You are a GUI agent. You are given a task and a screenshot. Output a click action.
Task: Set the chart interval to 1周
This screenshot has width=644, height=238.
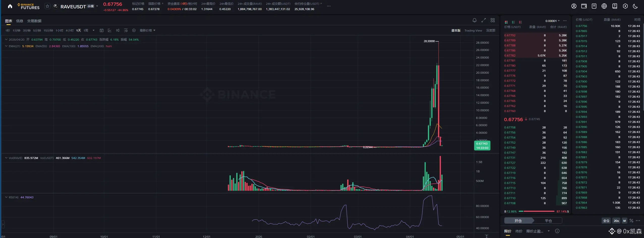pos(86,30)
